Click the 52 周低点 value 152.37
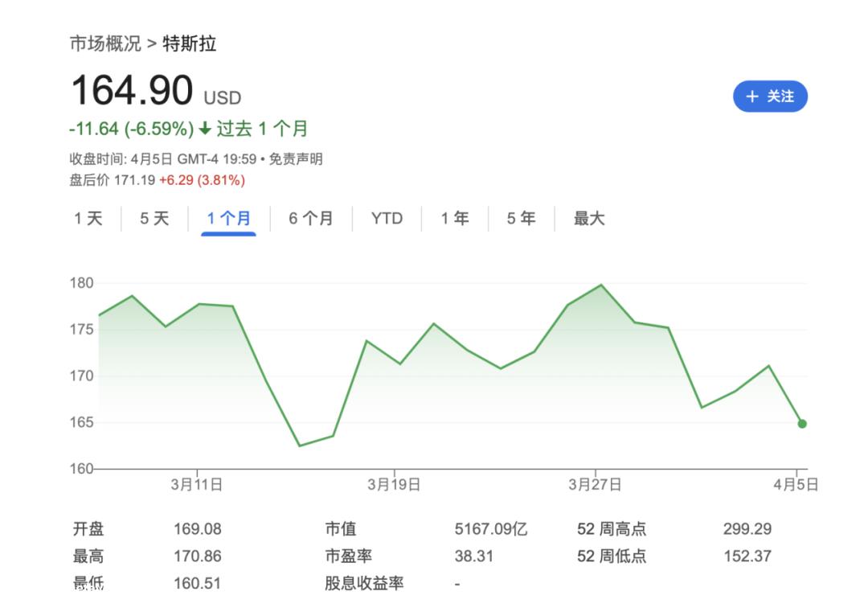868x612 pixels. tap(747, 556)
